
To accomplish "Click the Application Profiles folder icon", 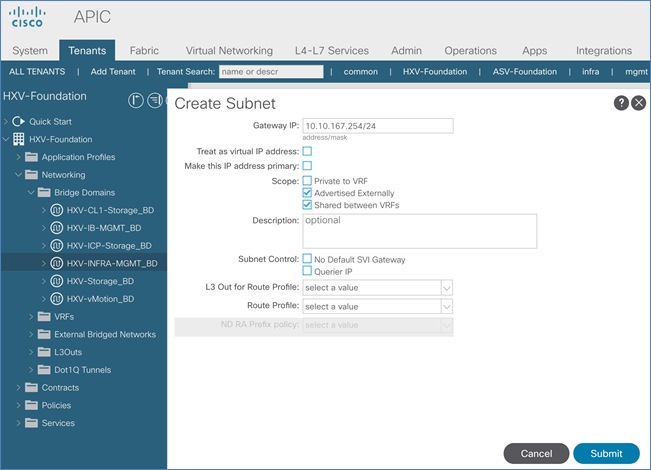I will (31, 157).
